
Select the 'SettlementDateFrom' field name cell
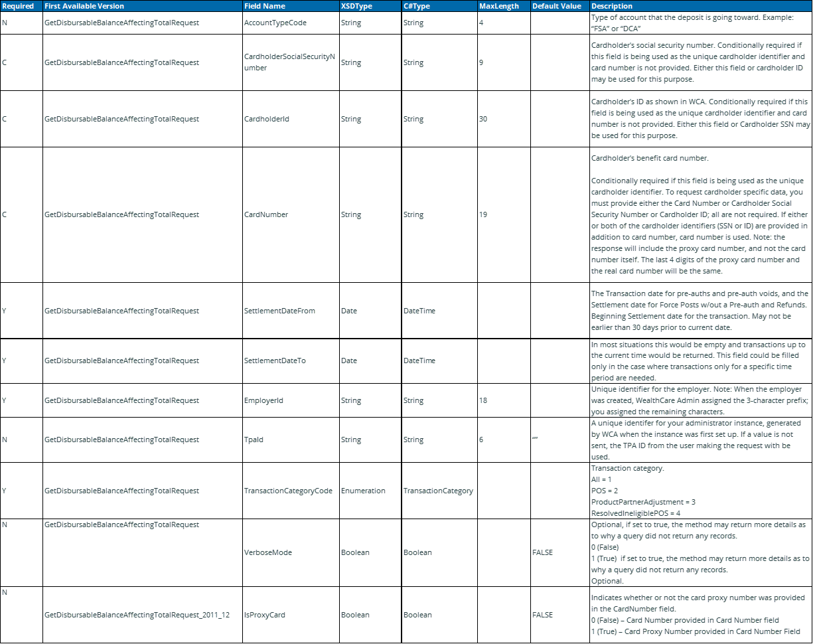coord(290,311)
